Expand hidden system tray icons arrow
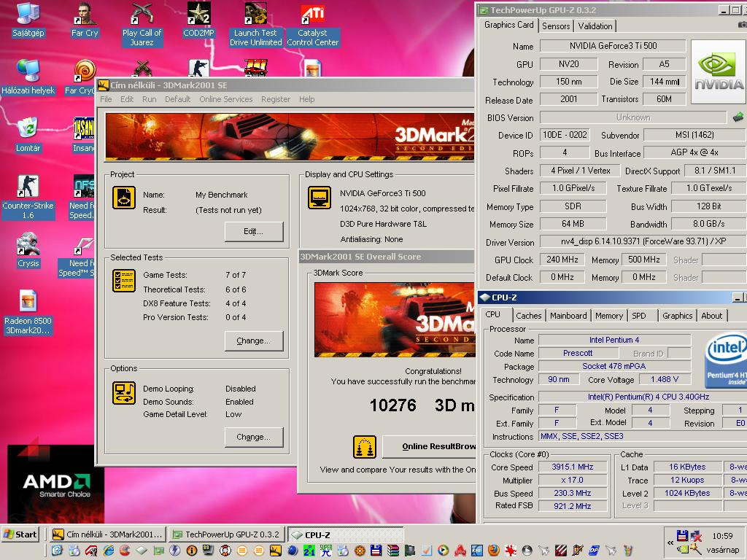 [670, 542]
